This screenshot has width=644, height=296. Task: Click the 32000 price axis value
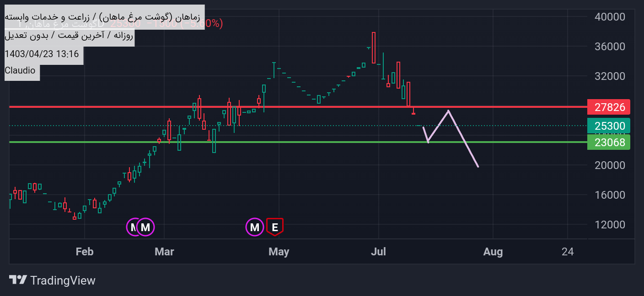click(x=610, y=76)
